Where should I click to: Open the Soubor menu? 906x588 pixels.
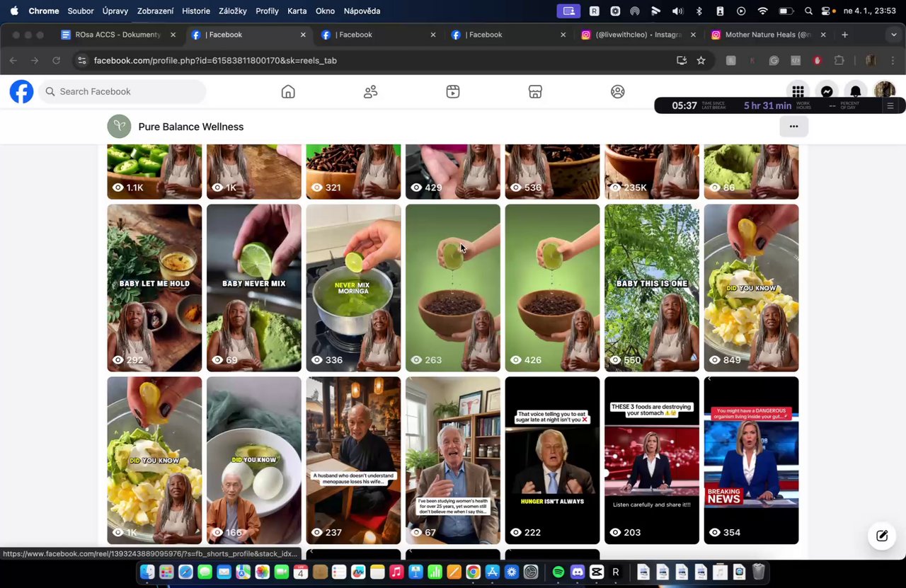pos(81,11)
